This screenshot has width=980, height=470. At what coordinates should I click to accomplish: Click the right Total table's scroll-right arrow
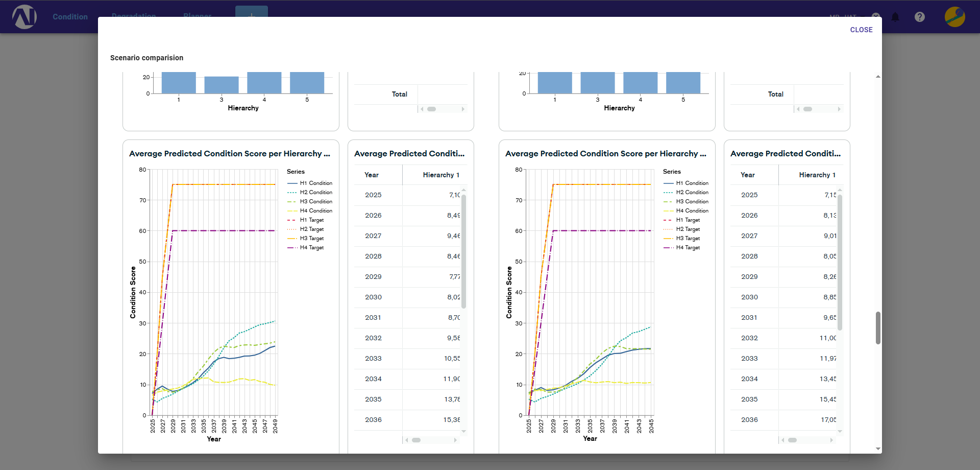(839, 109)
